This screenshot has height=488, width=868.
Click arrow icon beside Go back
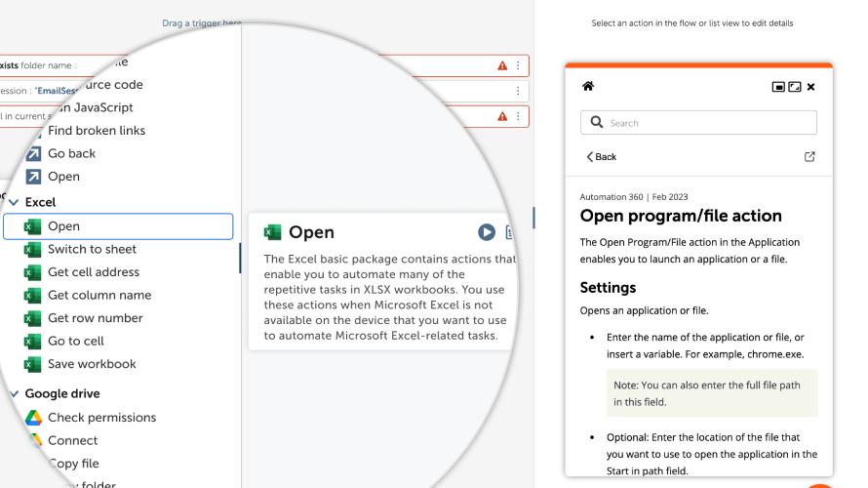click(33, 153)
